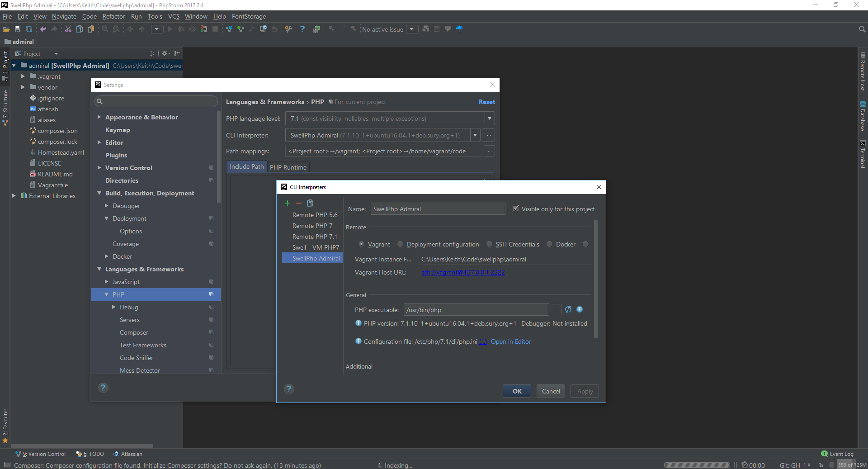
Task: Click the ssh://vagrant@127.0.0.1:2222 link
Action: pyautogui.click(x=463, y=272)
